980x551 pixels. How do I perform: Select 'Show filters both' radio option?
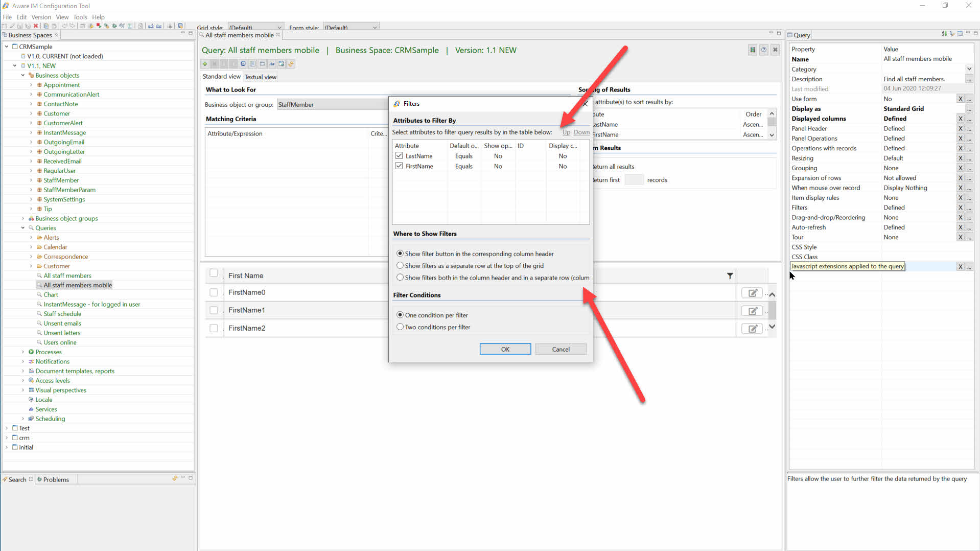[x=400, y=278]
